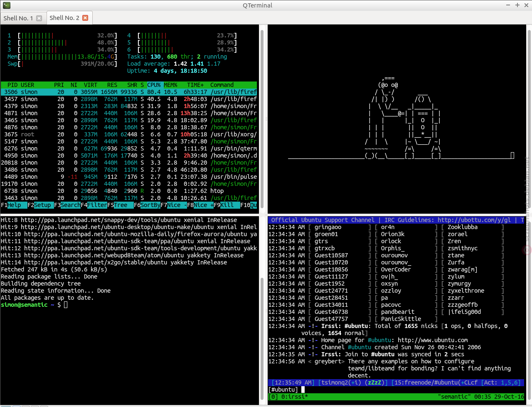This screenshot has height=407, width=532.
Task: Click the F3 Search button in htop
Action: 67,205
